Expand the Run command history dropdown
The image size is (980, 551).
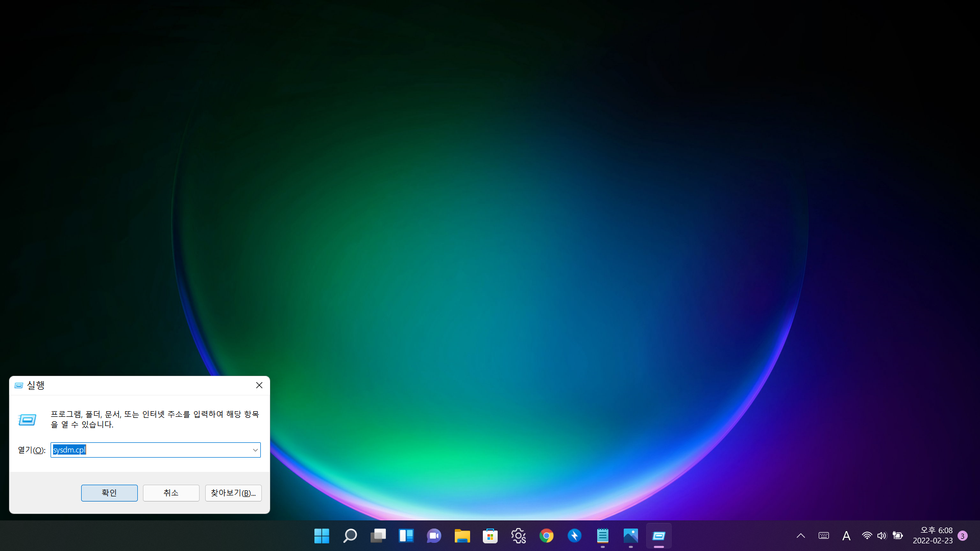pyautogui.click(x=255, y=450)
